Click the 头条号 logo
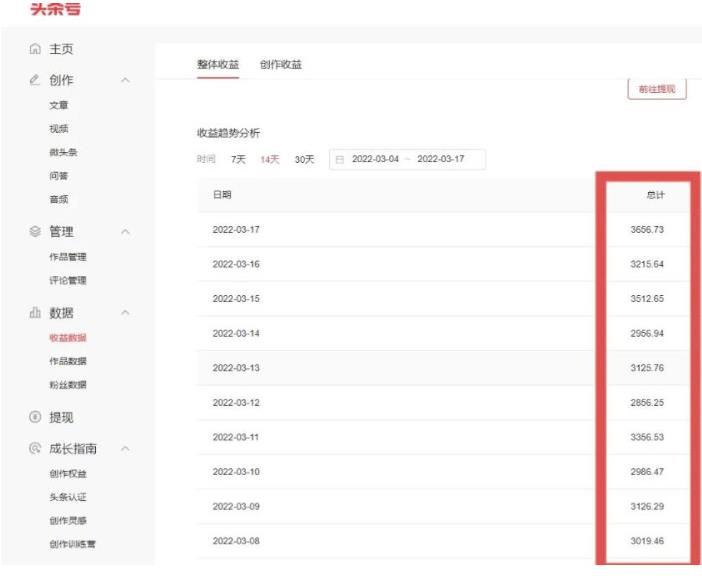Image resolution: width=702 pixels, height=576 pixels. tap(56, 9)
